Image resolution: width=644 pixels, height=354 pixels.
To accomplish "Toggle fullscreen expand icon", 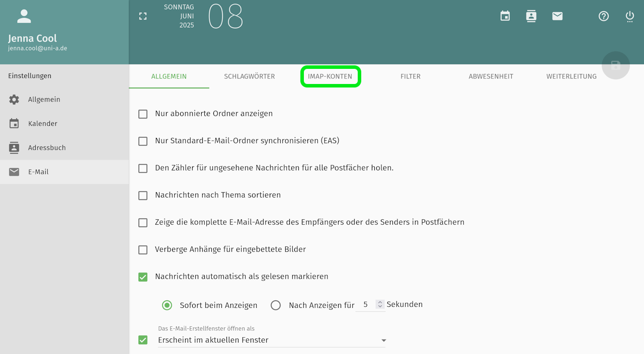I will [x=143, y=16].
